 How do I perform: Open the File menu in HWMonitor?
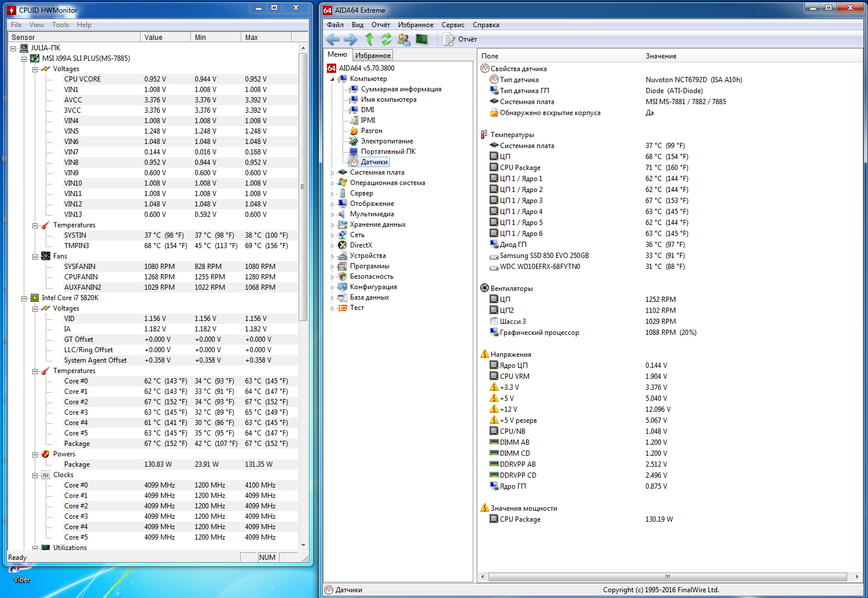pyautogui.click(x=16, y=25)
